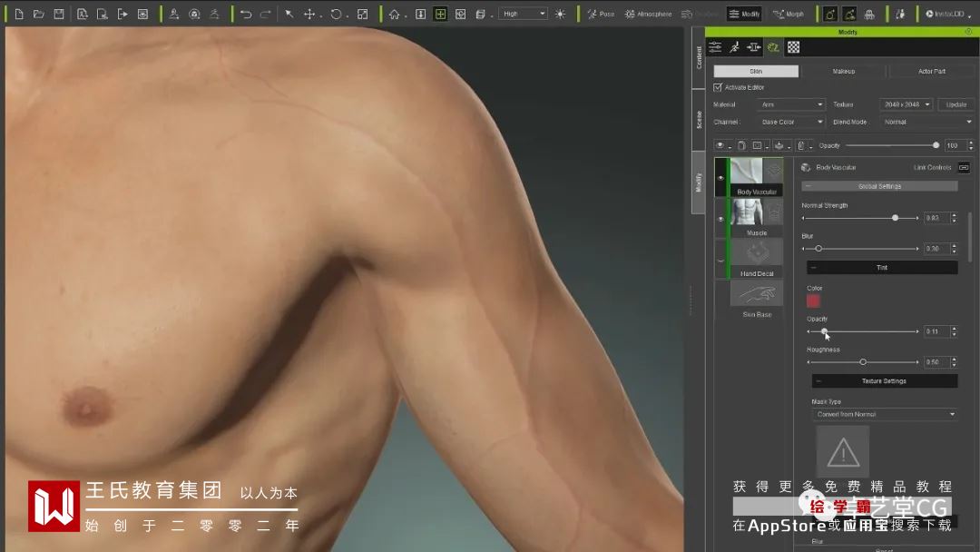The width and height of the screenshot is (980, 552).
Task: Select the Skin Base layer
Action: [x=756, y=299]
